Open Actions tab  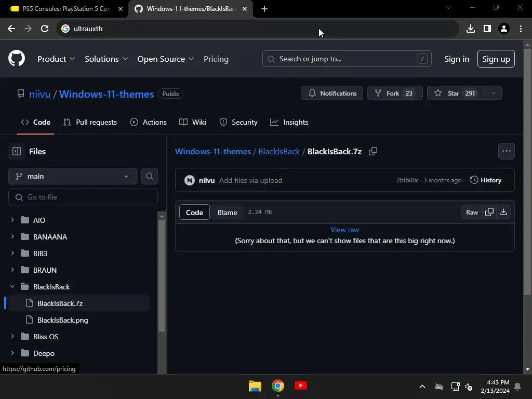click(148, 122)
